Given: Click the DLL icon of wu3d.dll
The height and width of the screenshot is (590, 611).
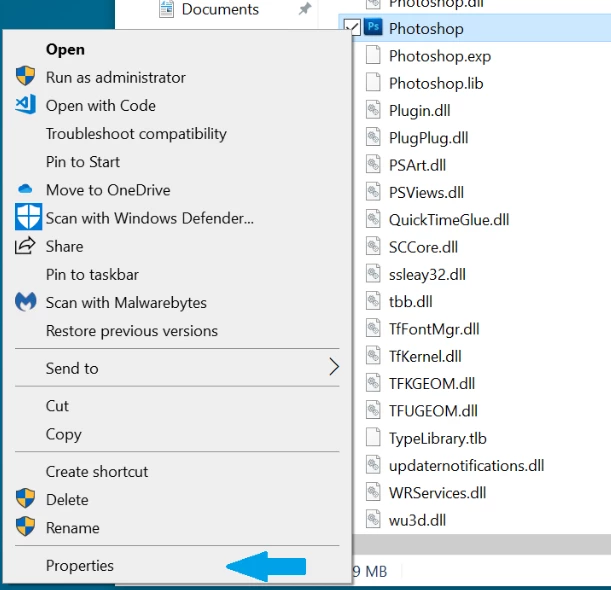Looking at the screenshot, I should pos(373,519).
